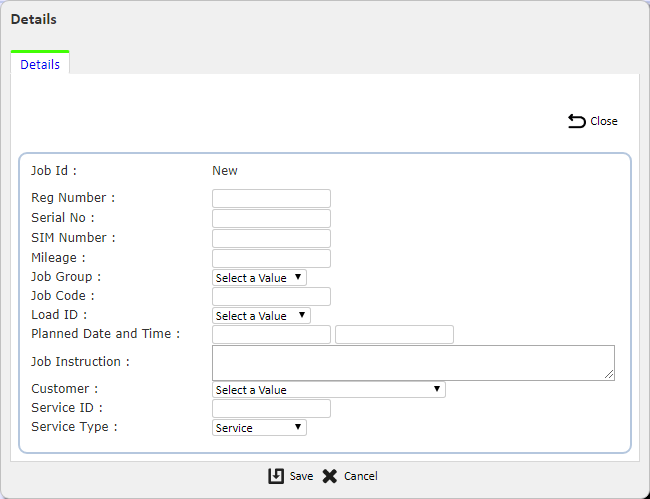Switch to the Details tab
The image size is (650, 499).
pos(40,64)
